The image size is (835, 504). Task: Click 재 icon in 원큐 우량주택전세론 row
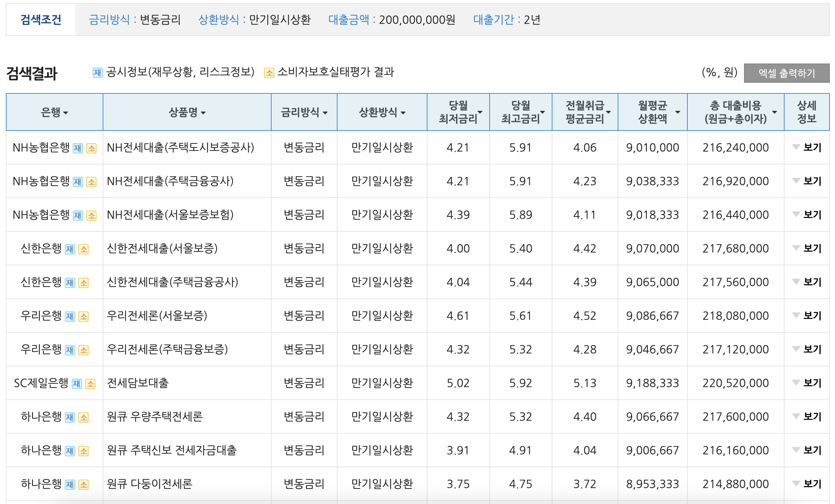point(70,417)
